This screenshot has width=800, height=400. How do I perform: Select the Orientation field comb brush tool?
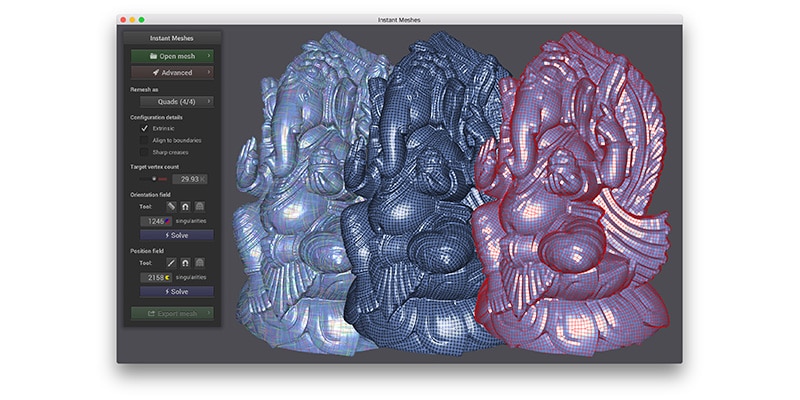point(171,206)
